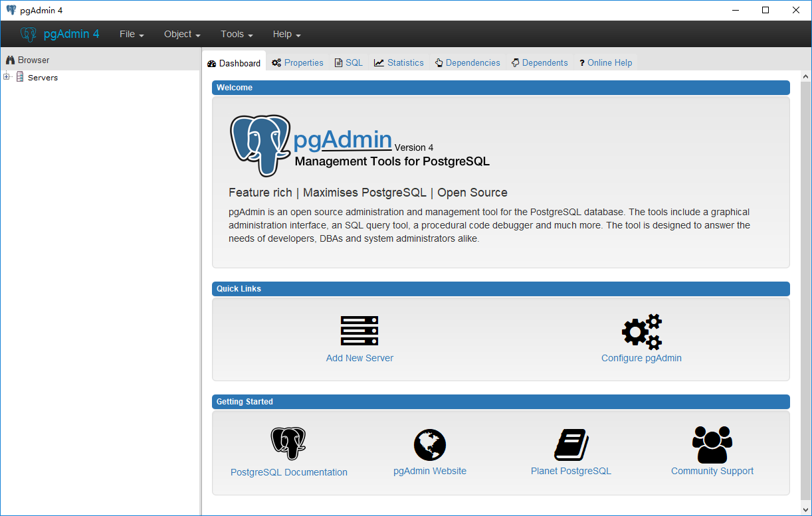
Task: Select the Servers item in Browser tree
Action: (43, 78)
